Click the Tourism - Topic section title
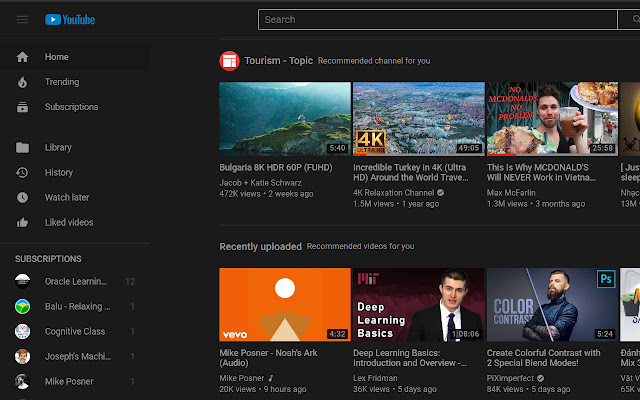 point(279,61)
